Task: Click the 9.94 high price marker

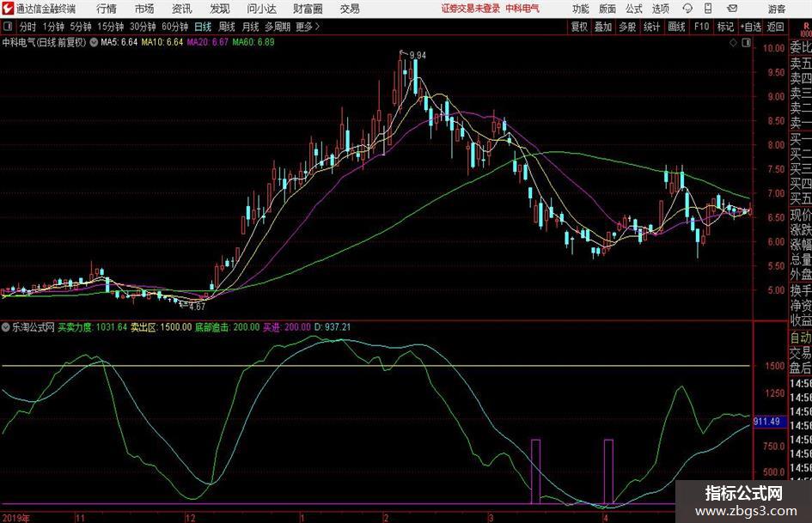Action: (x=418, y=55)
